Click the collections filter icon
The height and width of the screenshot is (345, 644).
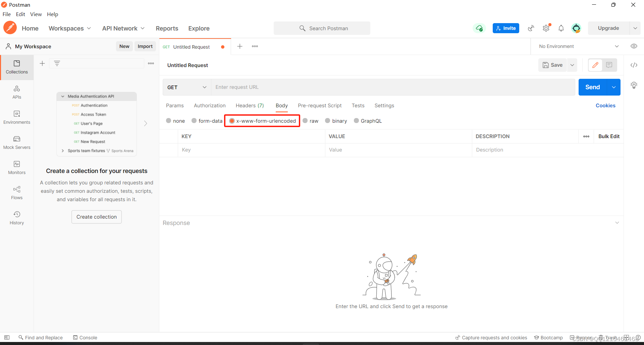pyautogui.click(x=57, y=63)
